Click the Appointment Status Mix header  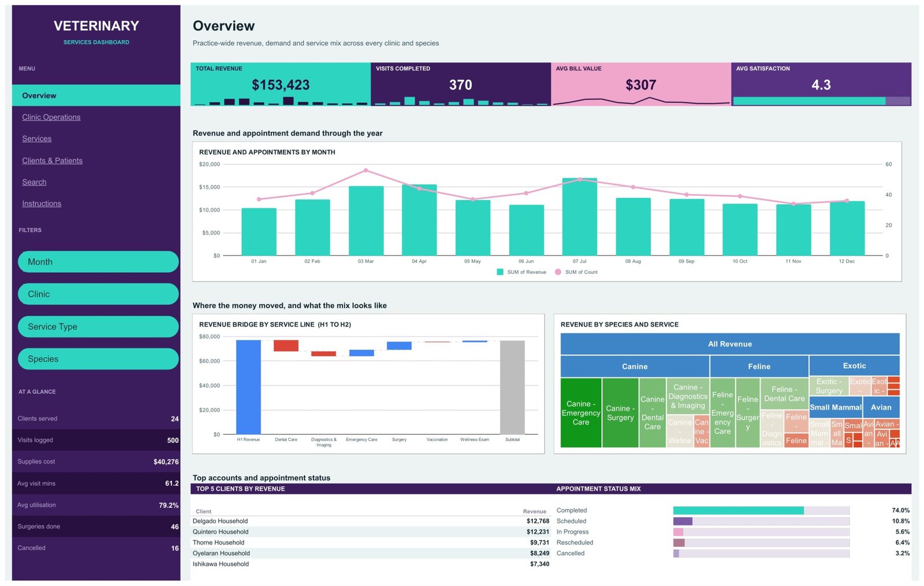coord(598,489)
